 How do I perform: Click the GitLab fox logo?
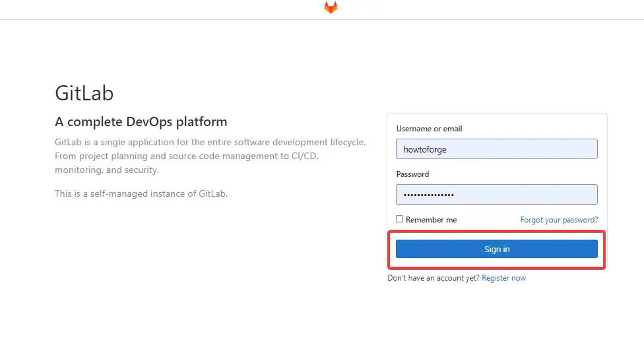pyautogui.click(x=331, y=7)
